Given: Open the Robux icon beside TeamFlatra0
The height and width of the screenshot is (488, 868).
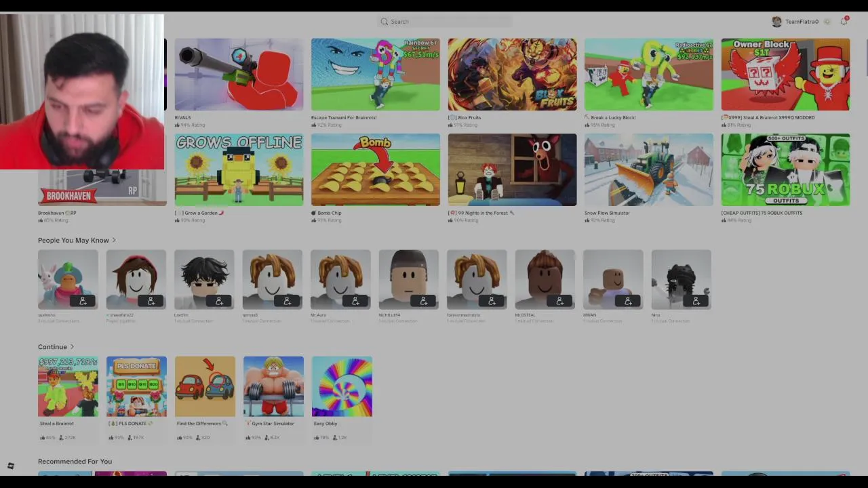Looking at the screenshot, I should coord(827,22).
